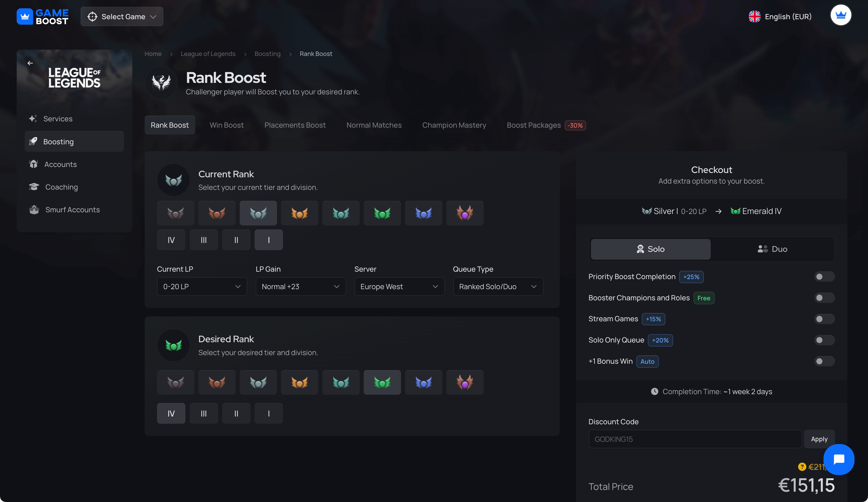Select division I in Current Rank

coord(268,240)
